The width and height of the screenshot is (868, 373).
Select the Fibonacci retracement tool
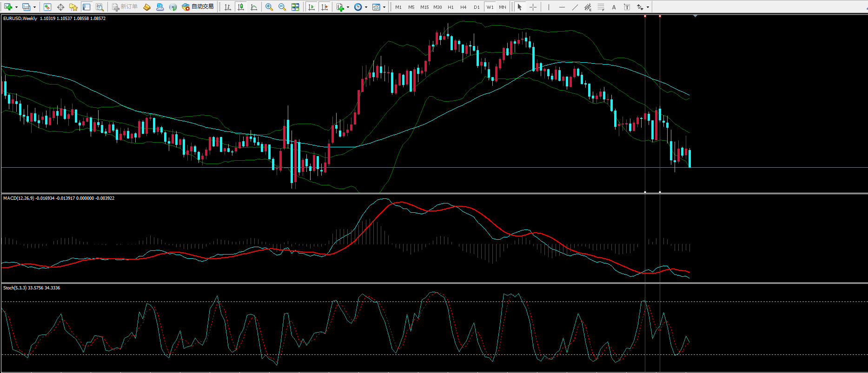601,7
